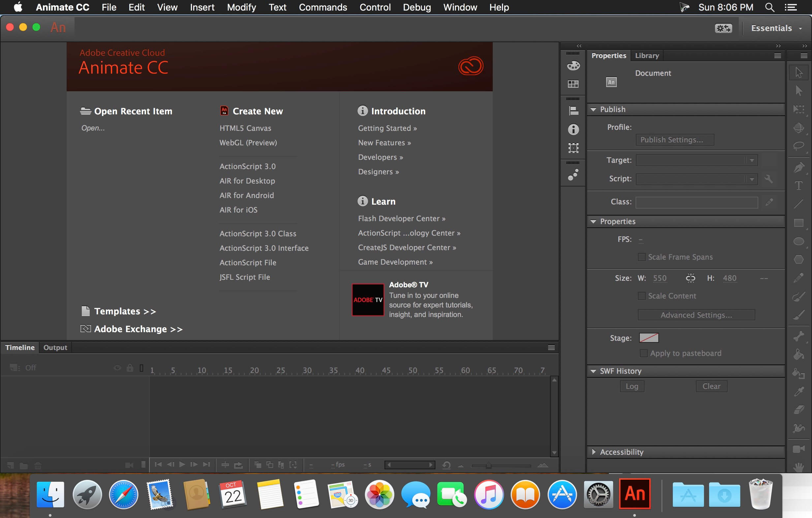Select the Bone tool
Viewport: 812px width, 518px height.
tap(798, 336)
